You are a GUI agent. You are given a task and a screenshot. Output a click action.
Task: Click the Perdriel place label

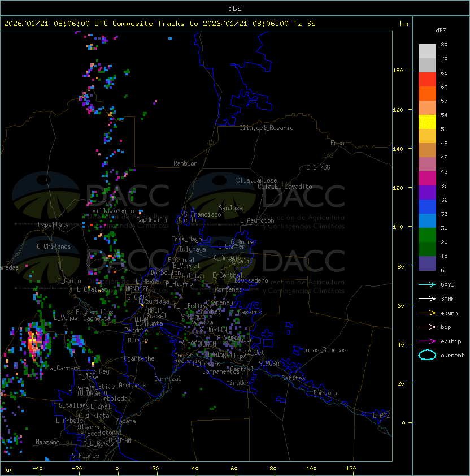[x=138, y=330]
